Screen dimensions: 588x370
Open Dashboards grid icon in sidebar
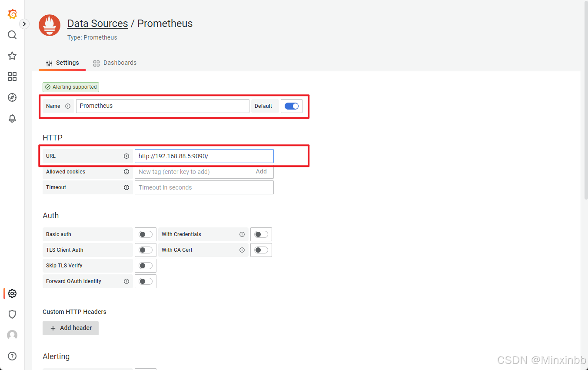point(12,77)
